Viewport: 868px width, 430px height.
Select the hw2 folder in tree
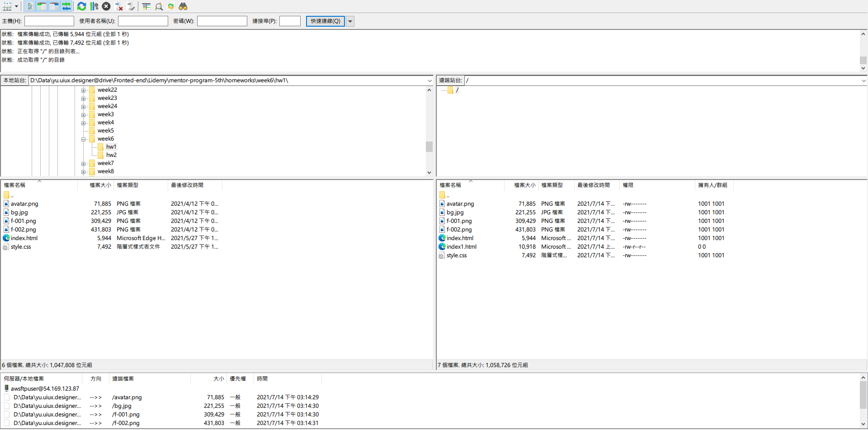[111, 155]
